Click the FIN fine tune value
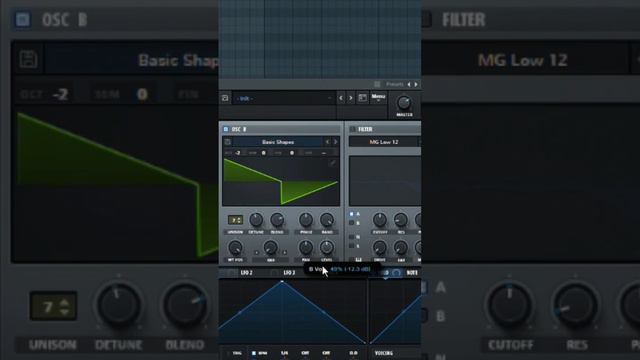The image size is (640, 360). (x=291, y=153)
